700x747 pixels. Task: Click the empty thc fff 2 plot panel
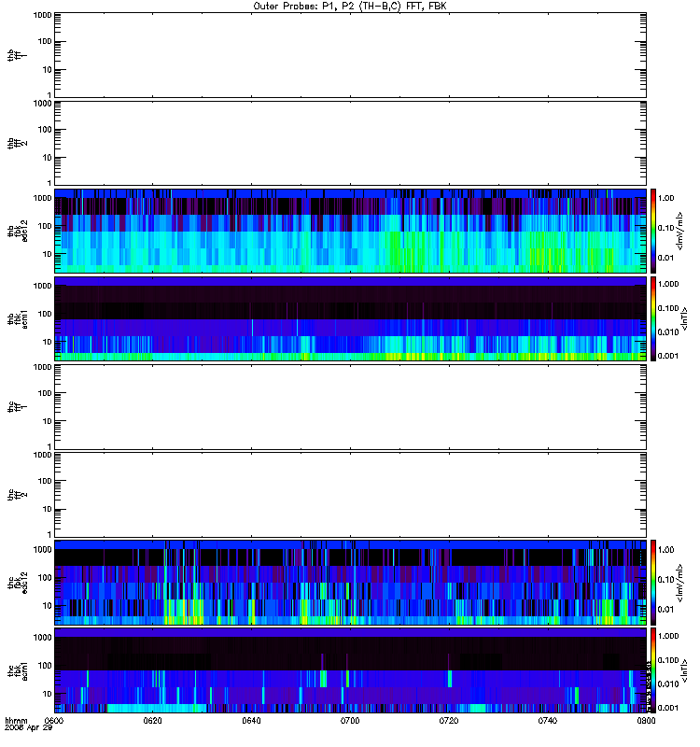point(350,495)
